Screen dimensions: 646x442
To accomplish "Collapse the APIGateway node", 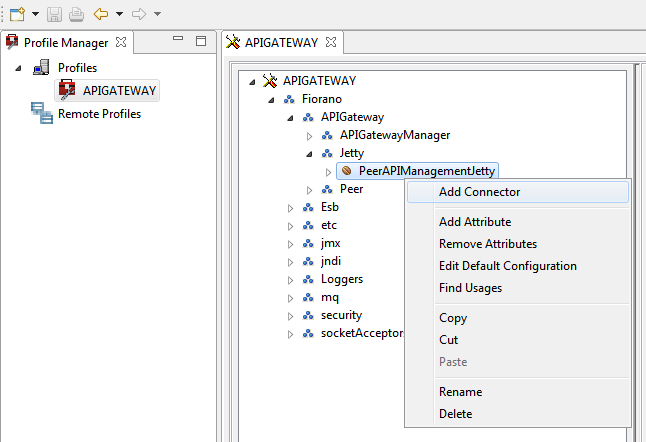I will 290,118.
